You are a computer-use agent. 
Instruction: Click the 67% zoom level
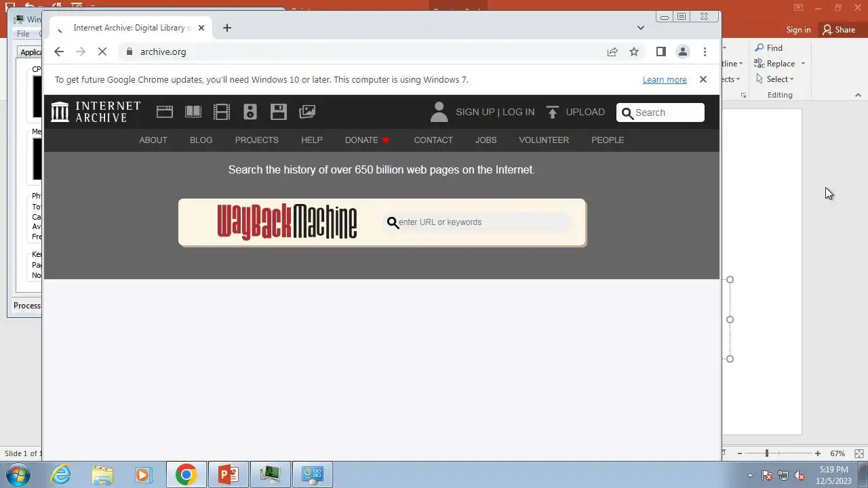[x=837, y=453]
